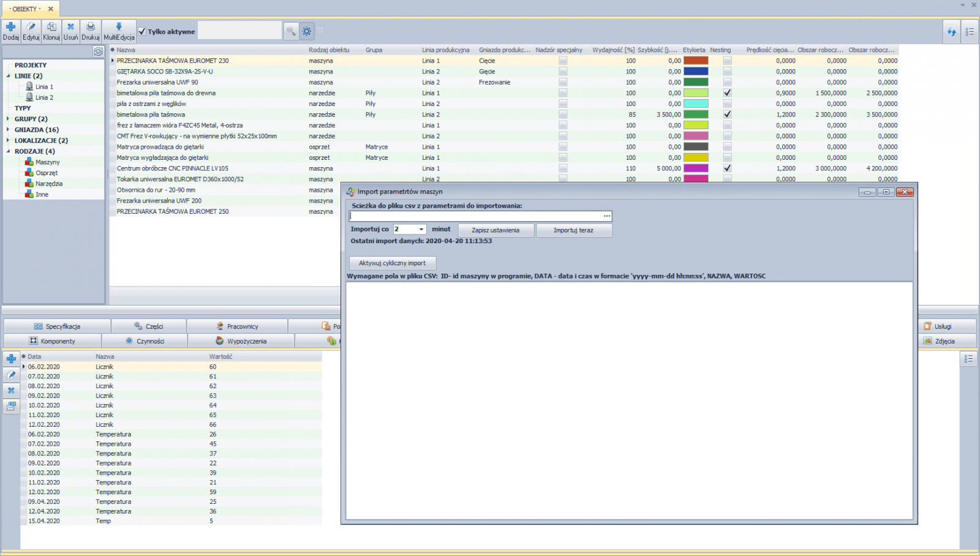The width and height of the screenshot is (980, 556).
Task: Edit the selected parameter with pencil icon
Action: (x=11, y=375)
